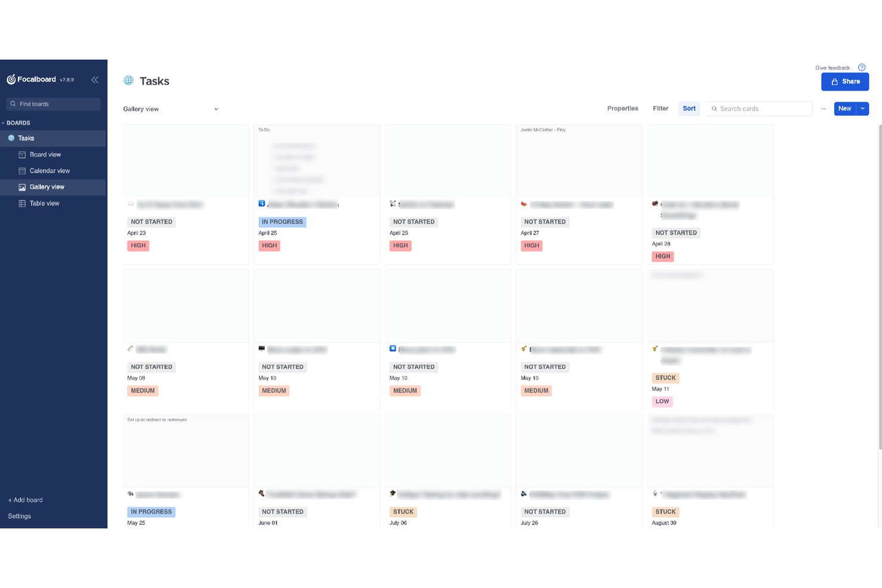Click the emoji icon on the July 26 card
Viewport: 882px width, 588px height.
pos(524,494)
